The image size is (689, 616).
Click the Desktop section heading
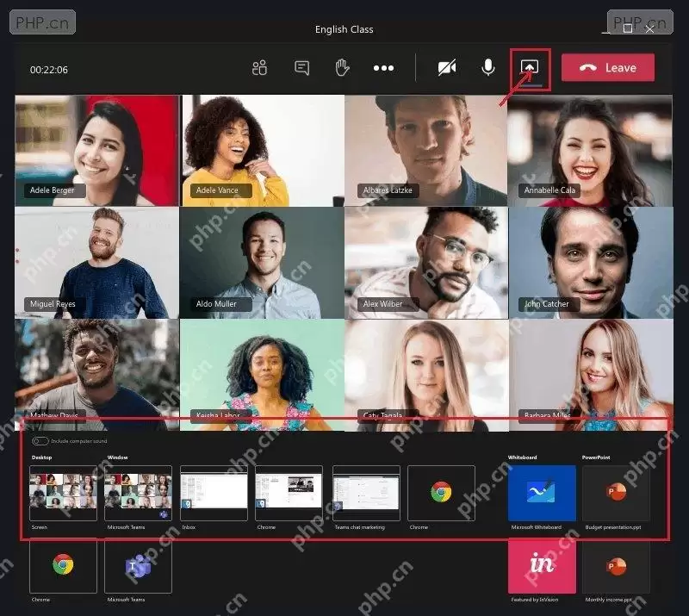41,457
